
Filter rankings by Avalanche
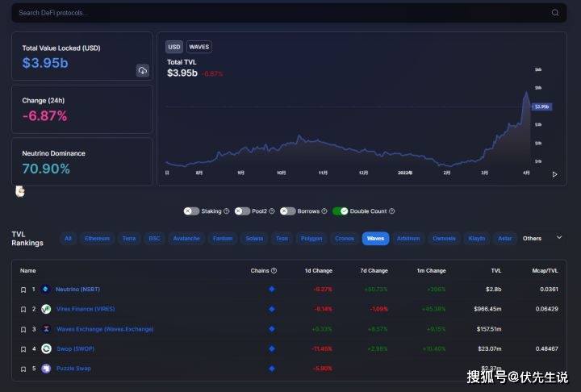(186, 238)
